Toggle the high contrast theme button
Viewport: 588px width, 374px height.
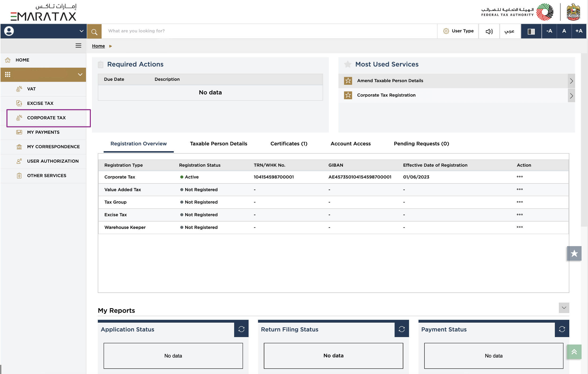(x=531, y=31)
